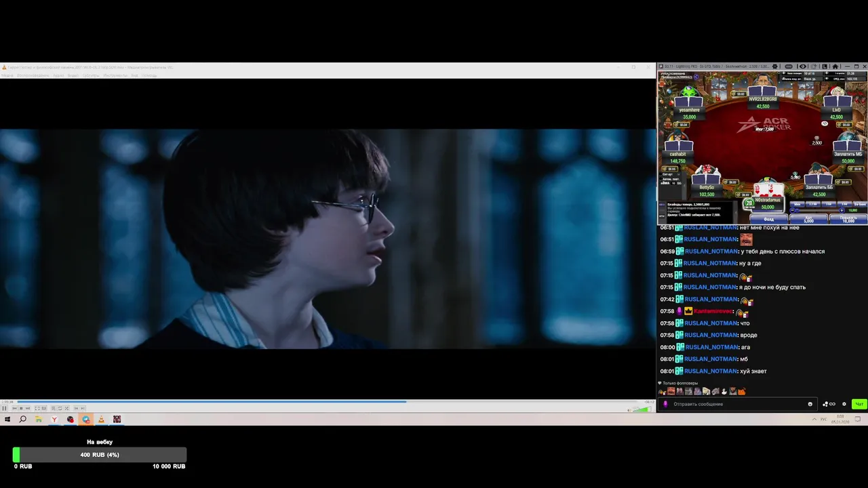The height and width of the screenshot is (488, 868).
Task: Open channel points icon in chat
Action: (x=829, y=404)
